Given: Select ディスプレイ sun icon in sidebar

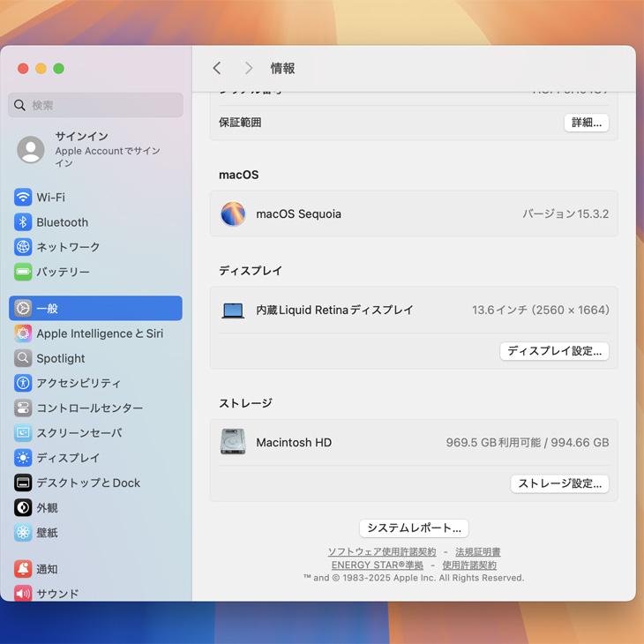Looking at the screenshot, I should coord(23,458).
